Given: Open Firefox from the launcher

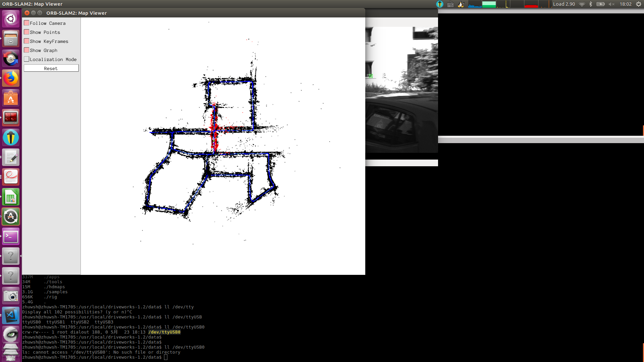Looking at the screenshot, I should [x=11, y=78].
